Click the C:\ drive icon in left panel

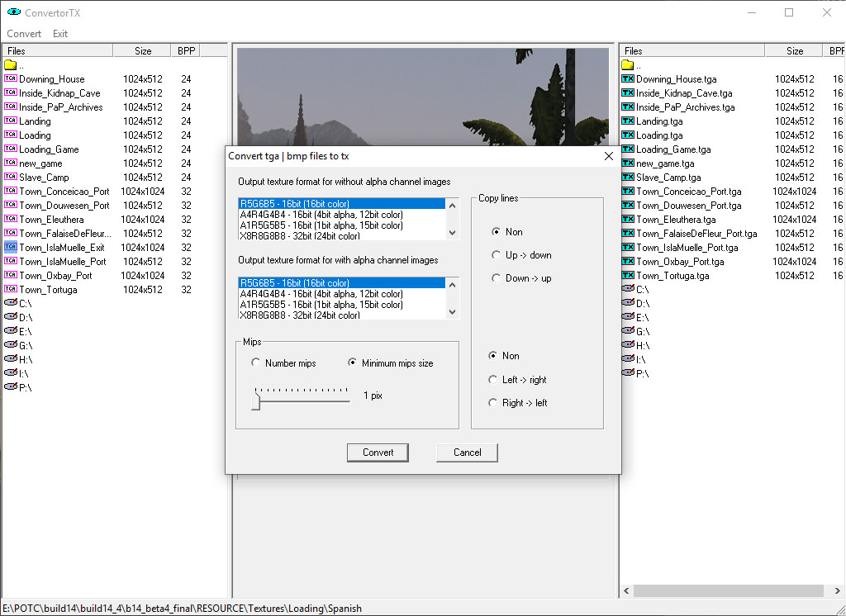[x=10, y=303]
